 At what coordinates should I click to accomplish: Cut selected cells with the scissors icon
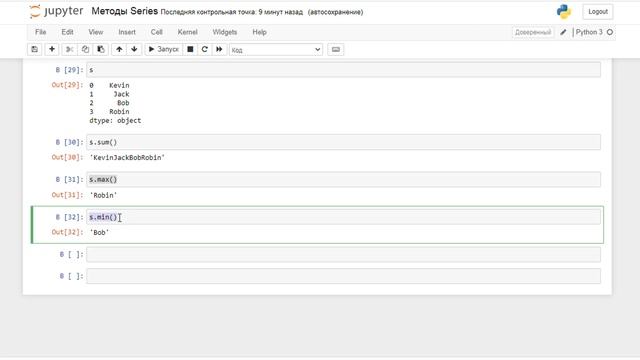click(69, 49)
